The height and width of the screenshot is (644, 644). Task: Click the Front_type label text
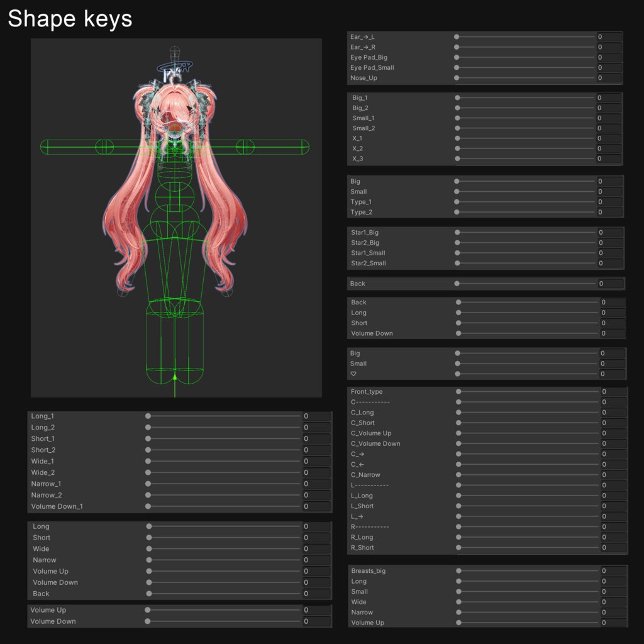(x=367, y=392)
